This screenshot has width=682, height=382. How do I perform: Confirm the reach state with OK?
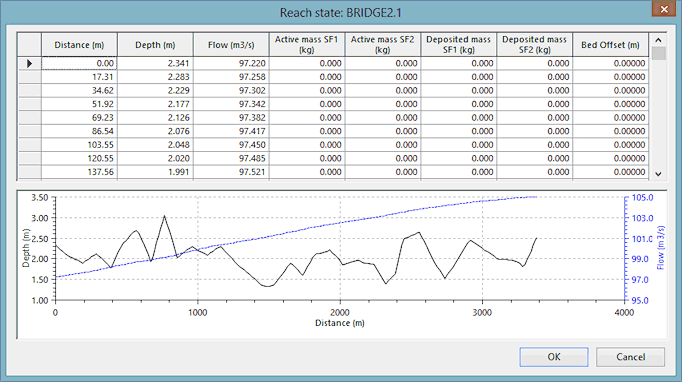(554, 357)
